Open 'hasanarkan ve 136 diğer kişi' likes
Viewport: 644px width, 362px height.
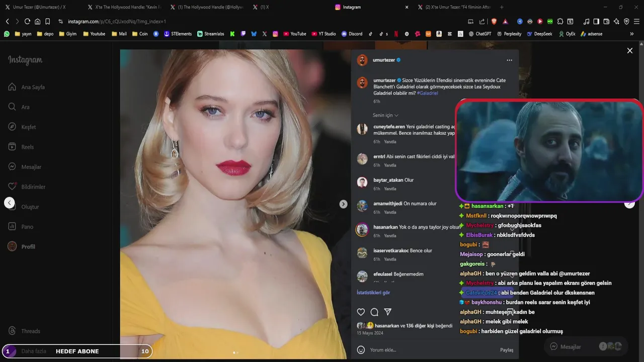coord(414,326)
